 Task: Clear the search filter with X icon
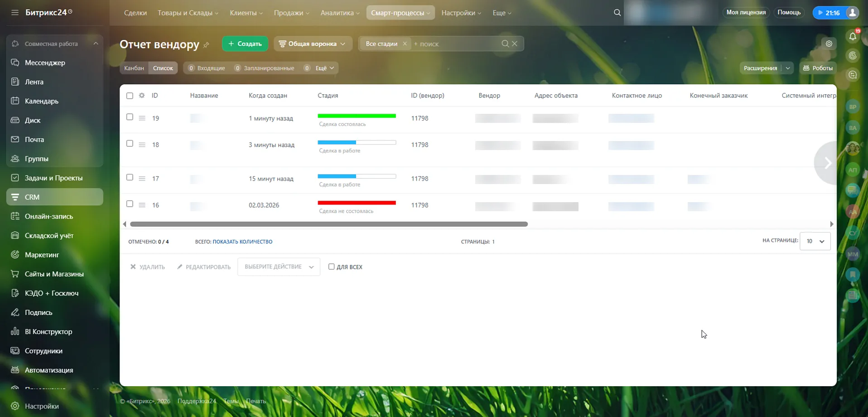[515, 44]
